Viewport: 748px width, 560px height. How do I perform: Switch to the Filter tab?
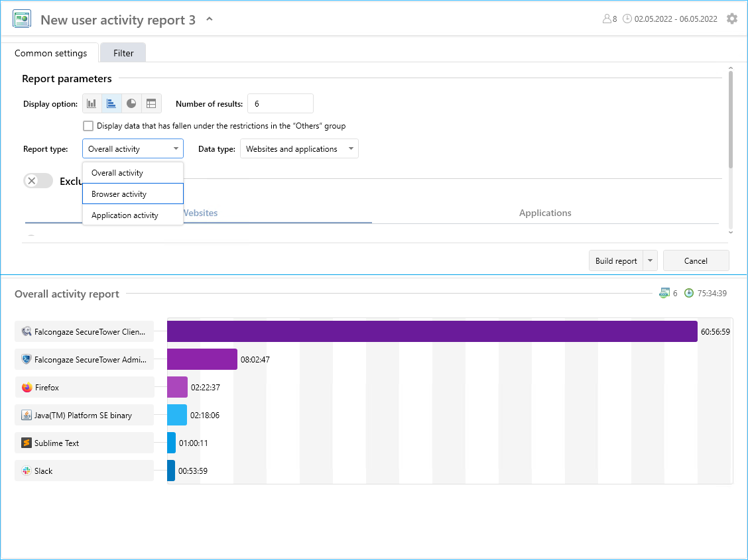coord(123,53)
